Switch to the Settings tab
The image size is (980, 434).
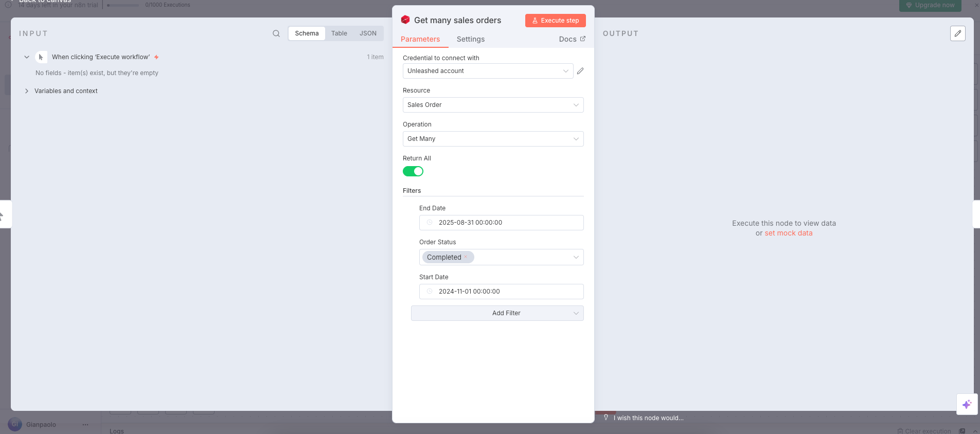point(471,39)
